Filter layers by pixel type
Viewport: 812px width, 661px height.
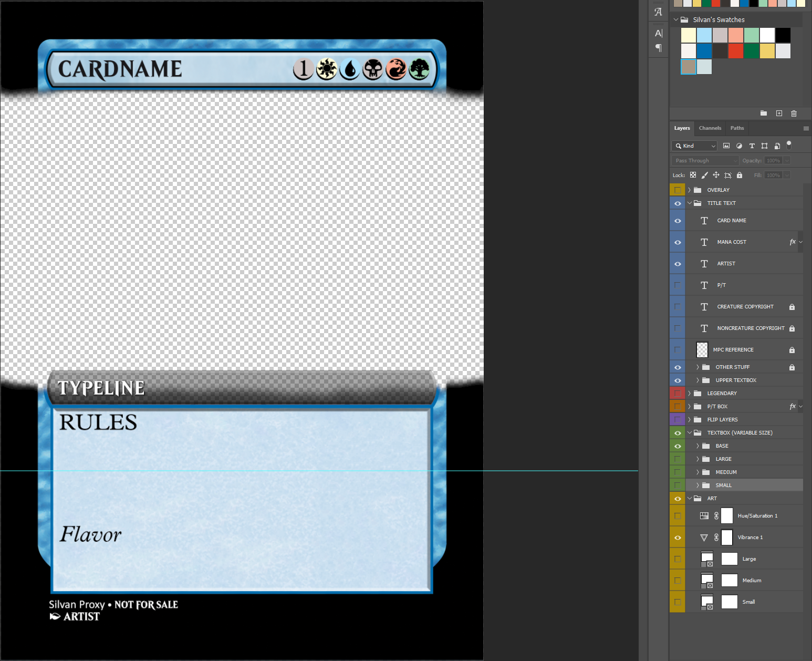pyautogui.click(x=726, y=146)
